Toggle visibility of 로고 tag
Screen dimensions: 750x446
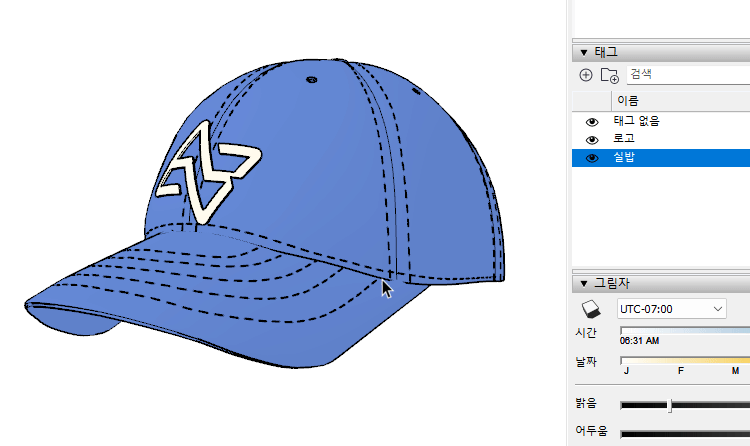tap(592, 140)
